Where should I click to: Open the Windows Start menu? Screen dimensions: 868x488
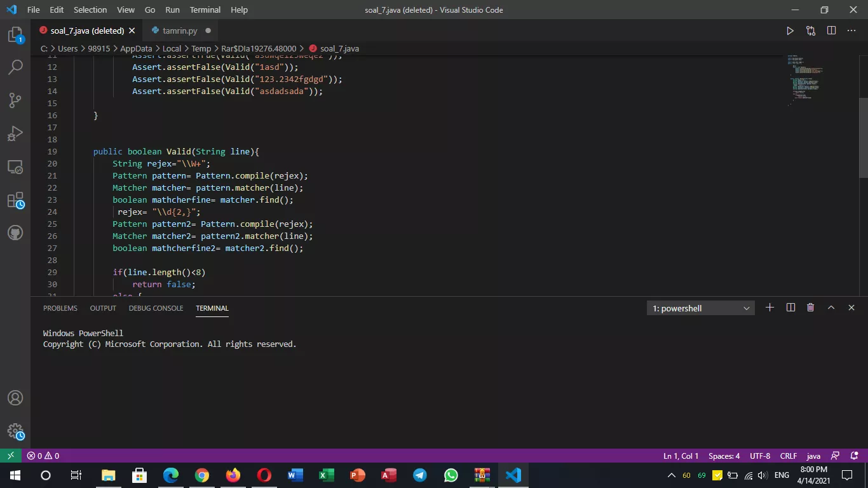tap(15, 475)
